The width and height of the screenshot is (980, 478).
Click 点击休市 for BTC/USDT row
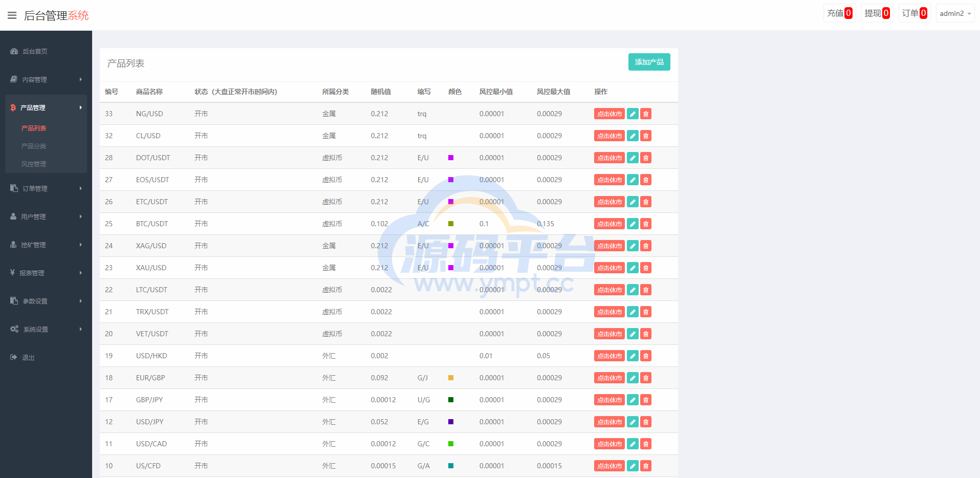coord(609,224)
